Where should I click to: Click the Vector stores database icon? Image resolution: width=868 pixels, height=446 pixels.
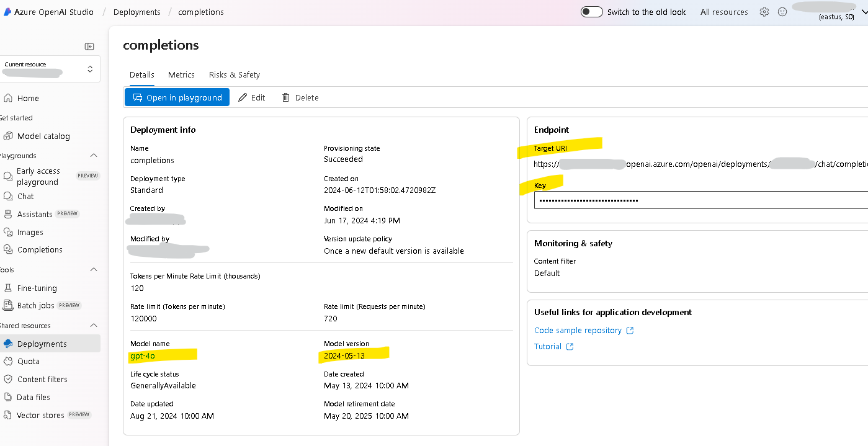coord(8,415)
